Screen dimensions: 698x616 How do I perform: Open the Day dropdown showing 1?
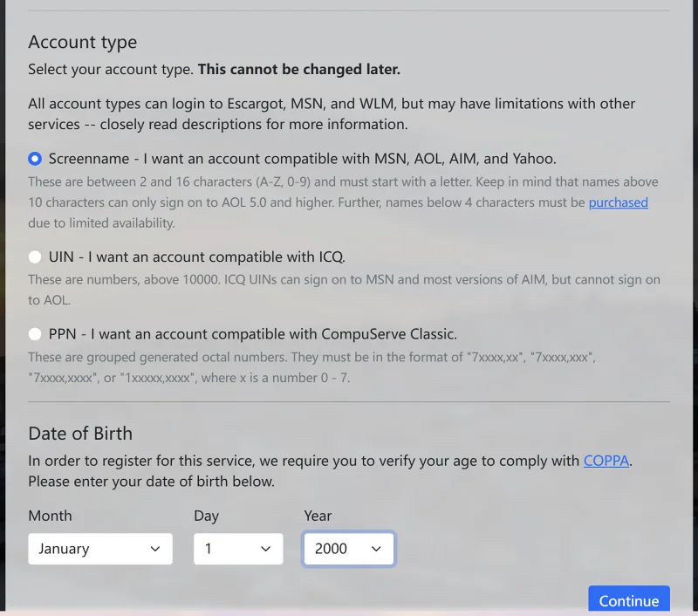click(x=238, y=549)
